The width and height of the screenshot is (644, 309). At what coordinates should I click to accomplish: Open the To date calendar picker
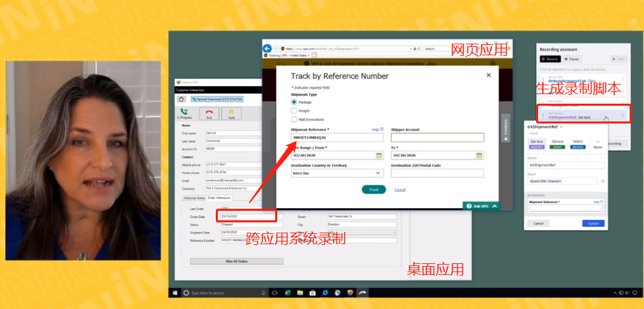(479, 156)
